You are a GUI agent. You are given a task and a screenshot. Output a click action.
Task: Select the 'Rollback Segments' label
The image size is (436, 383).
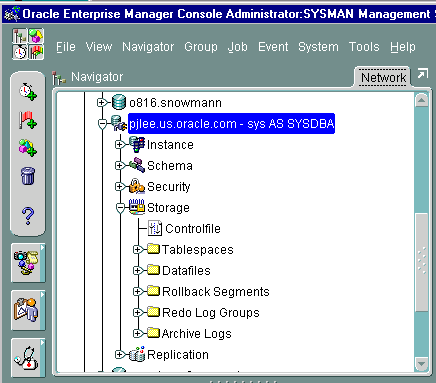[x=216, y=292]
